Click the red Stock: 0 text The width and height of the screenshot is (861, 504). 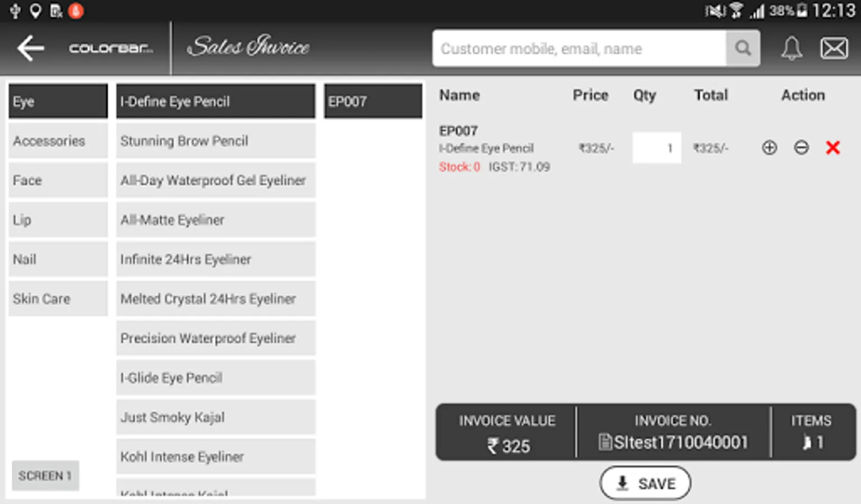[x=460, y=167]
